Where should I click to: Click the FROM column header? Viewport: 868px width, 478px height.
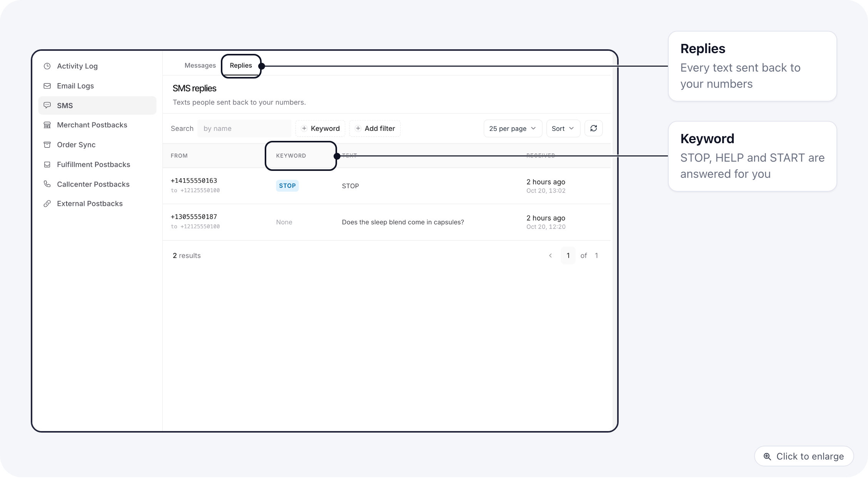tap(179, 156)
